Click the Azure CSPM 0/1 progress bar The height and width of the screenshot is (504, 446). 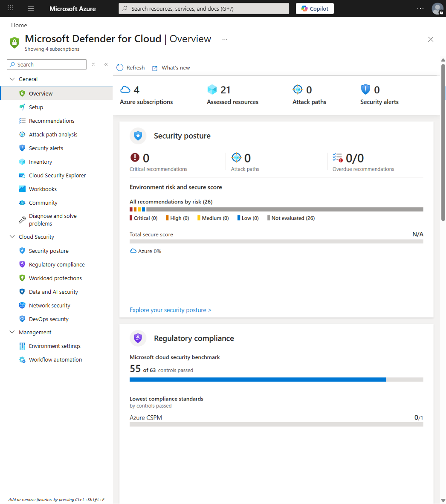[x=276, y=424]
